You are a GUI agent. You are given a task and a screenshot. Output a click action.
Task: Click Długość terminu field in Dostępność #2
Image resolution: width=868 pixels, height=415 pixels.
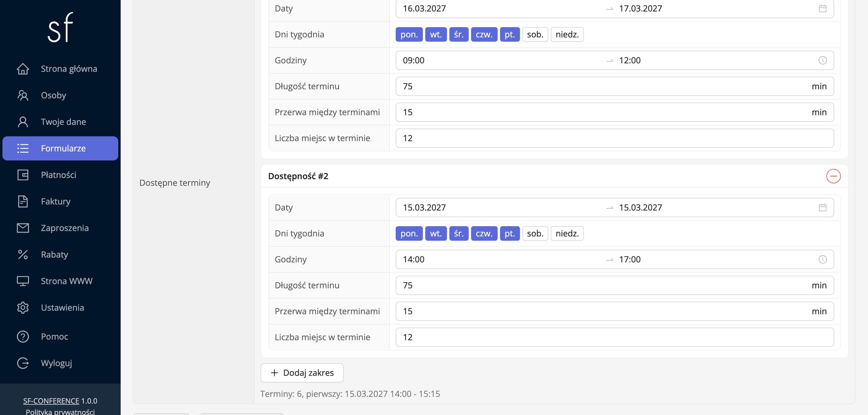[x=614, y=285]
